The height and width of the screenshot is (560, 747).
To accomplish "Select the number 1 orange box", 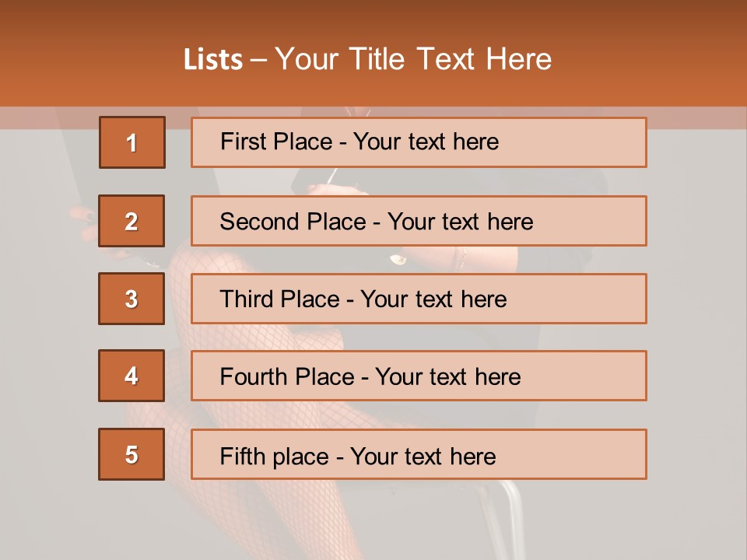I will (x=132, y=142).
